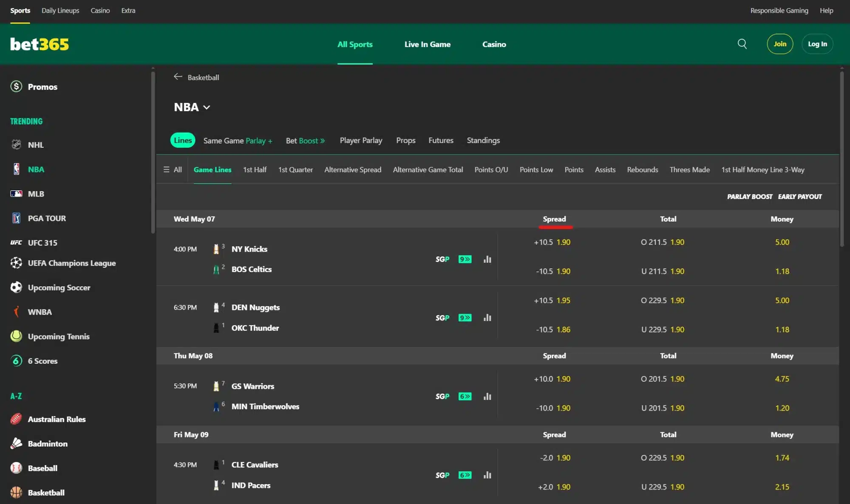Viewport: 850px width, 504px height.
Task: Open stats chart icon for Knicks vs Celtics
Action: (x=487, y=259)
